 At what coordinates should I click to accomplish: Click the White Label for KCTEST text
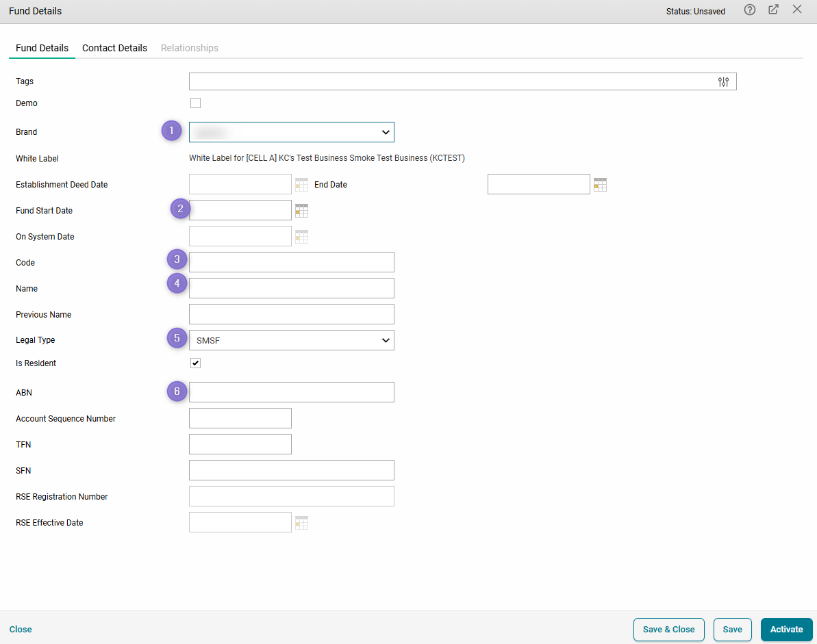[327, 157]
